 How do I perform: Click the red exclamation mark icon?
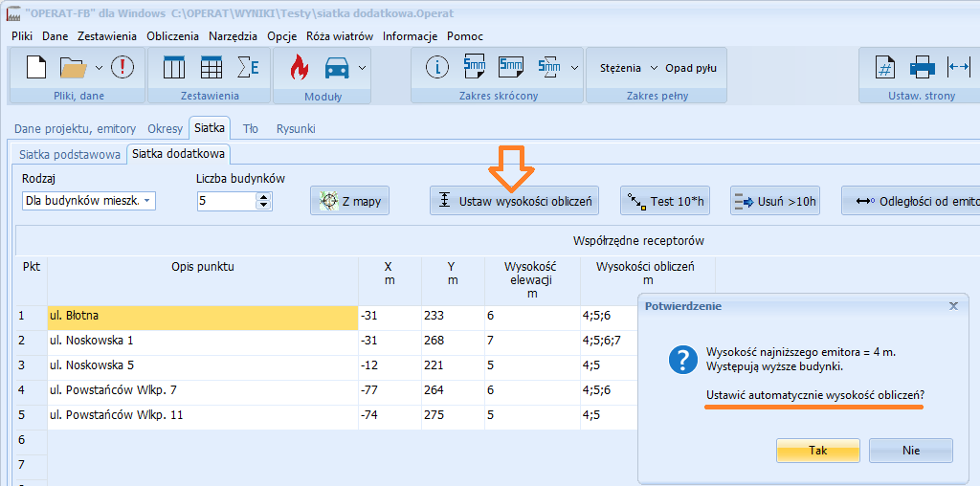[x=122, y=68]
